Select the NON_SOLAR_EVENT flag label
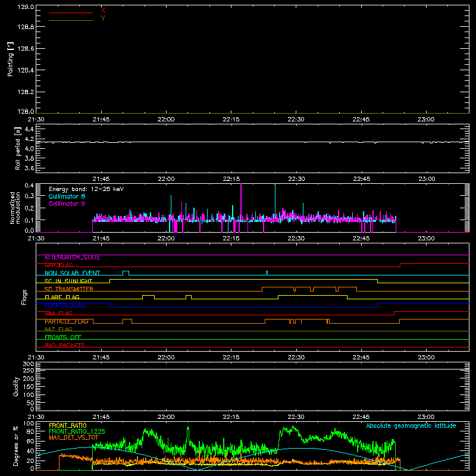This screenshot has height=476, width=476. pos(72,273)
